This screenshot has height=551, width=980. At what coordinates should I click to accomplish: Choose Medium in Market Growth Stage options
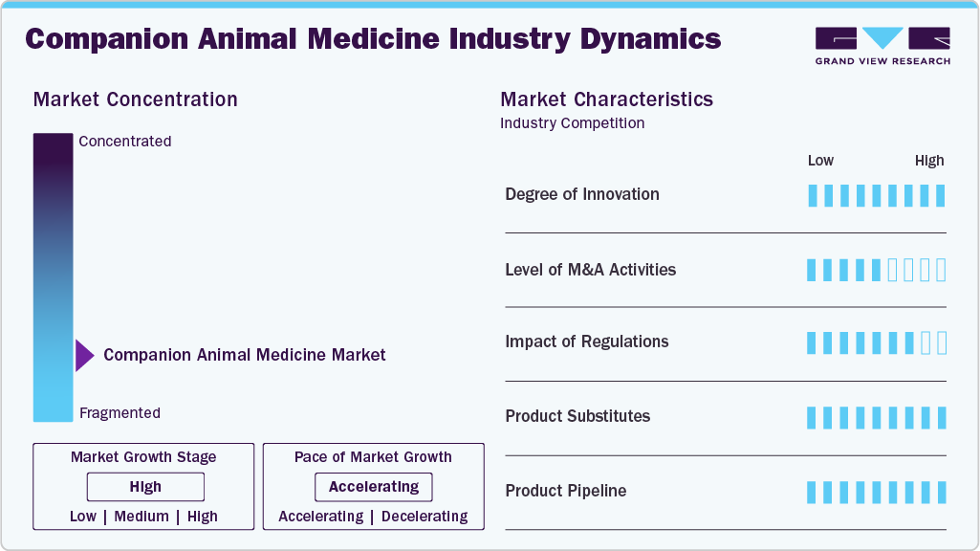click(142, 517)
